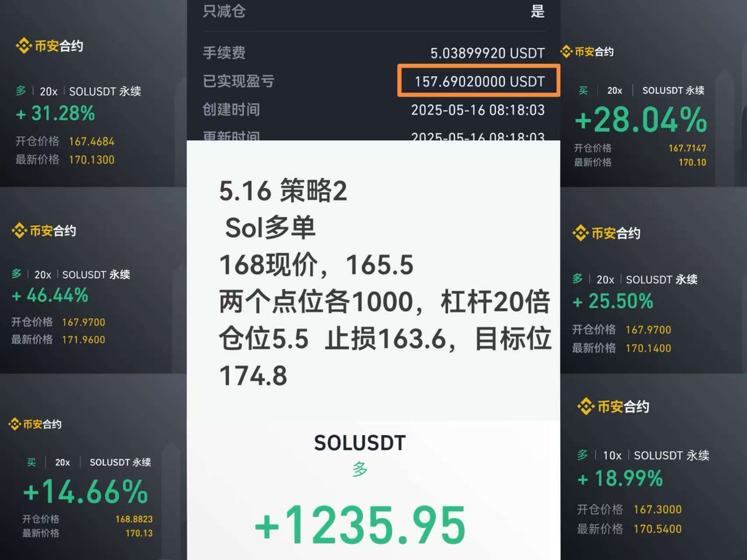Click entry price 167.9700 on the +46.44% card
The image size is (747, 560).
pos(83,322)
